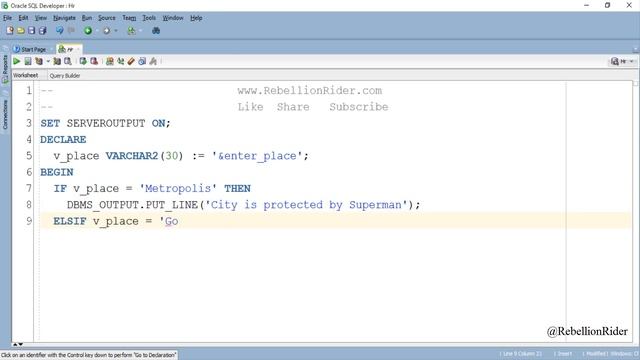
Task: Click the Rollback icon
Action: pos(94,61)
